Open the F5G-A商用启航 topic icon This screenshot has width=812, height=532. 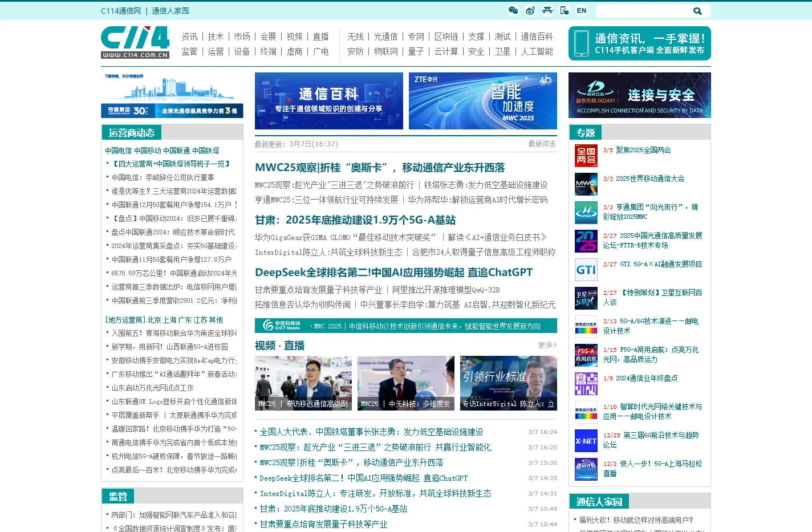tap(586, 355)
